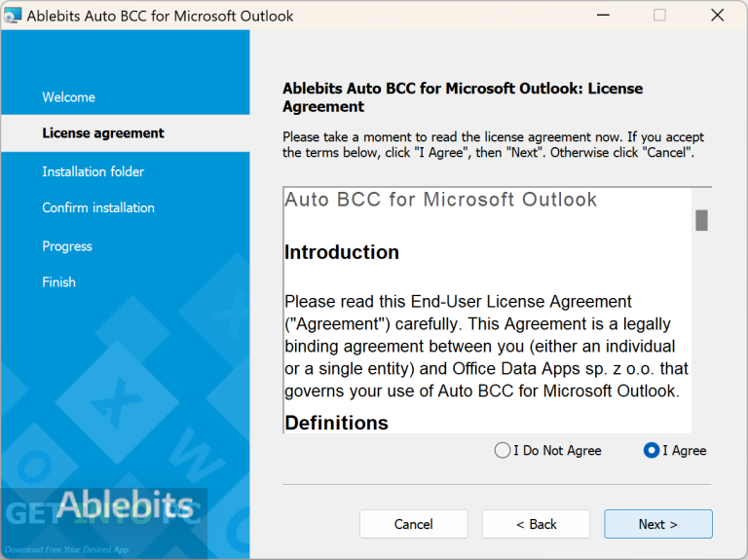This screenshot has width=748, height=560.
Task: Select the Progress step in the sidebar
Action: 67,246
